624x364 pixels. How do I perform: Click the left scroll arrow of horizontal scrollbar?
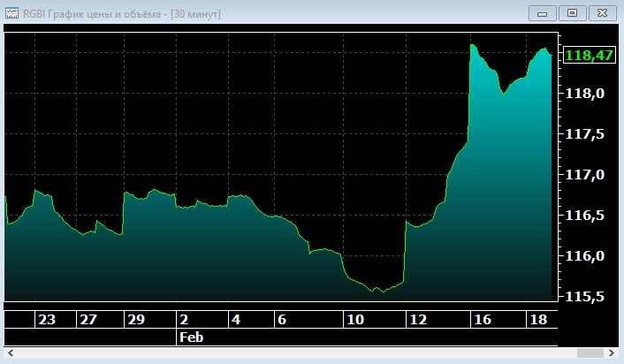point(11,353)
